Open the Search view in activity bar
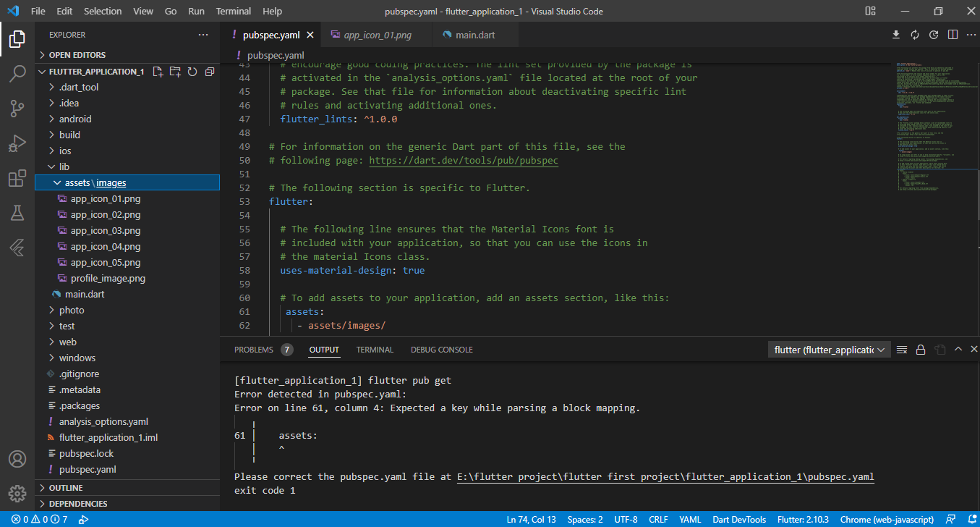Viewport: 980px width, 527px height. [x=17, y=74]
